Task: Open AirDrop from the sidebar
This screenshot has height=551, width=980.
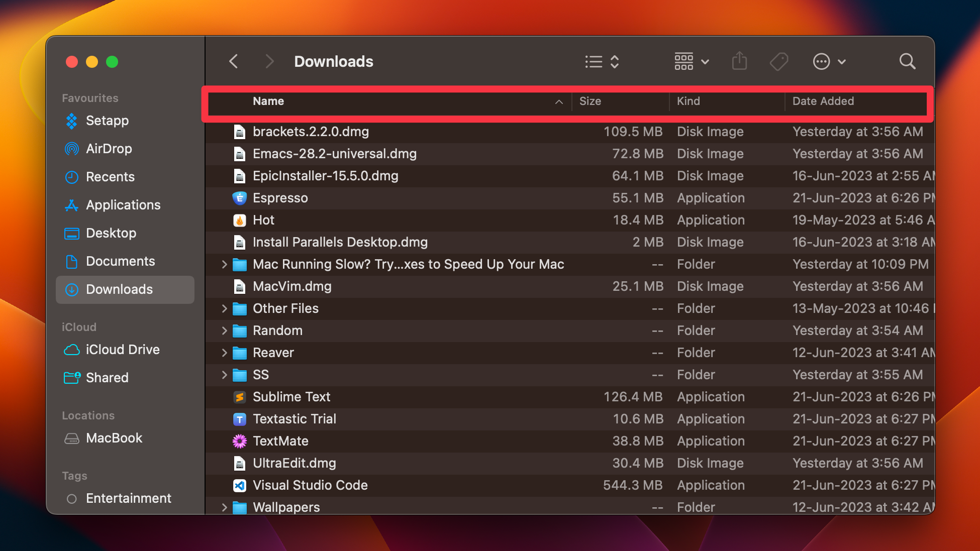Action: pos(109,149)
